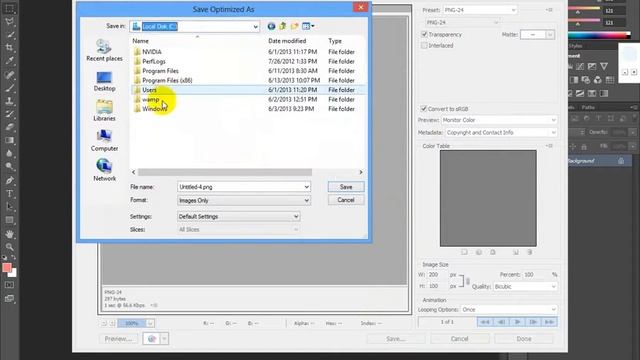Viewport: 640px width, 360px height.
Task: Open Computer location
Action: [x=104, y=141]
